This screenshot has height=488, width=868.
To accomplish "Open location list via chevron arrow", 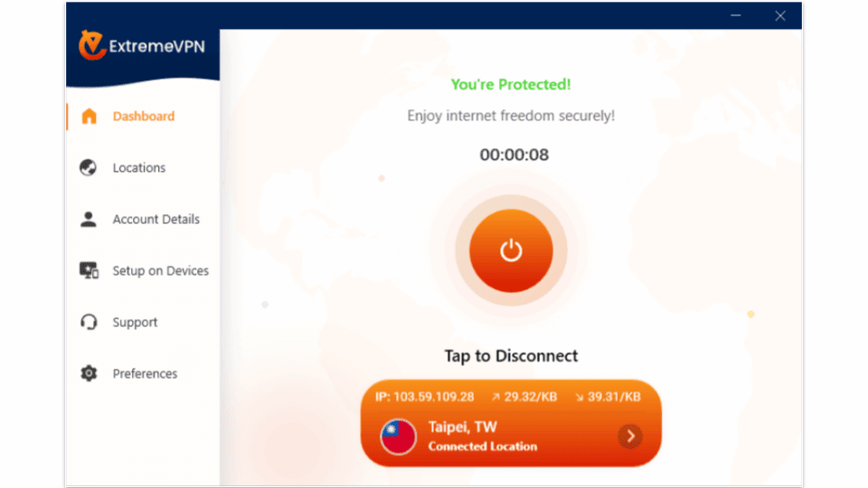I will click(630, 436).
